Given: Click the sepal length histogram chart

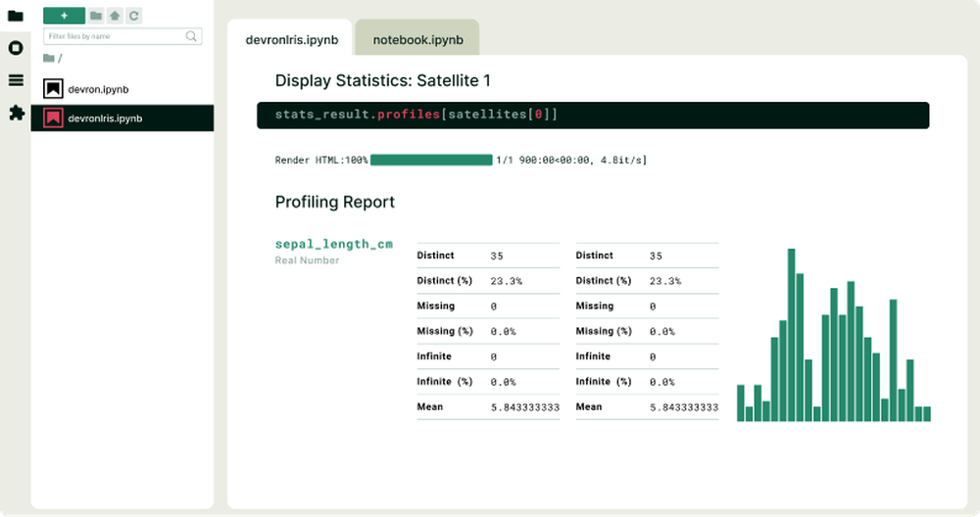Looking at the screenshot, I should 834,335.
